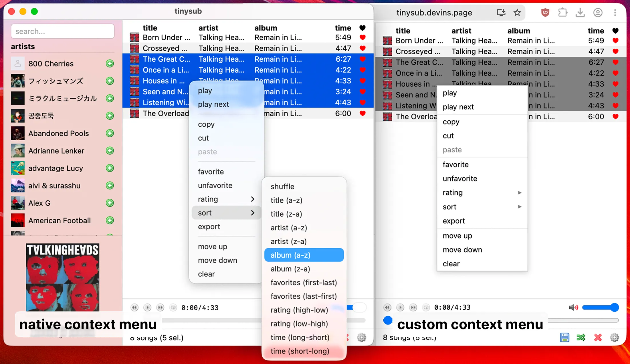Image resolution: width=630 pixels, height=364 pixels.
Task: Click next track button in native window
Action: tap(160, 307)
